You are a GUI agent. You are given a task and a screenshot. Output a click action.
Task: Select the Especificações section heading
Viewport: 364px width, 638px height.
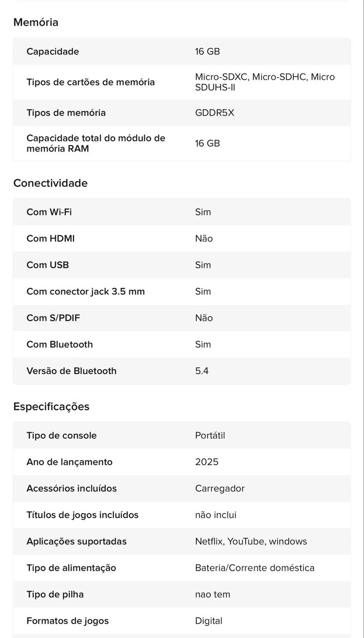pos(51,407)
